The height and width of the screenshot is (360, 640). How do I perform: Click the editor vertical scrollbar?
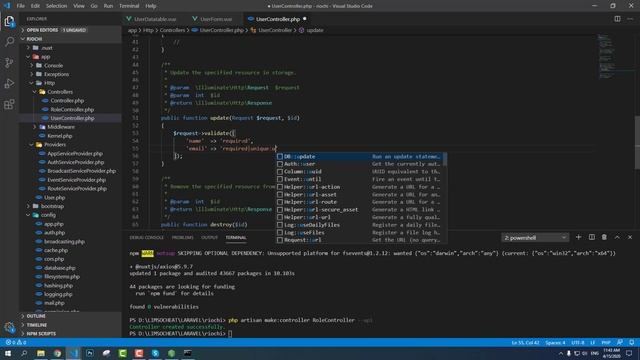[637, 143]
